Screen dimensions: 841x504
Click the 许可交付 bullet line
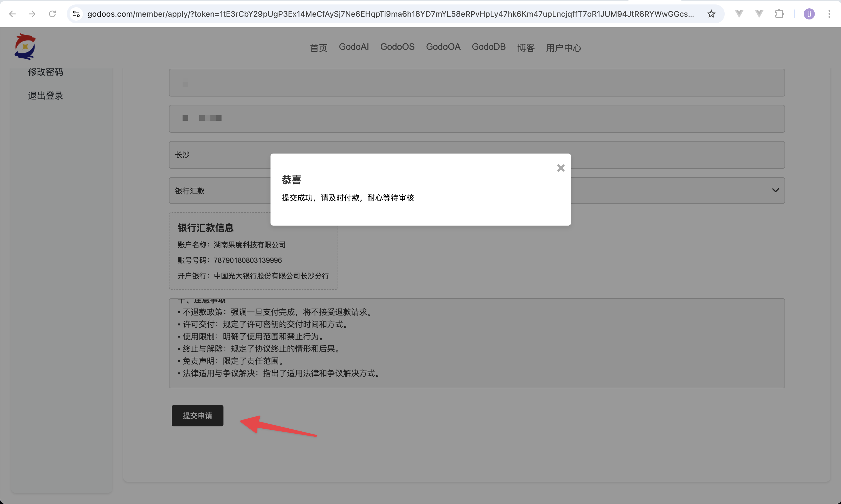264,324
